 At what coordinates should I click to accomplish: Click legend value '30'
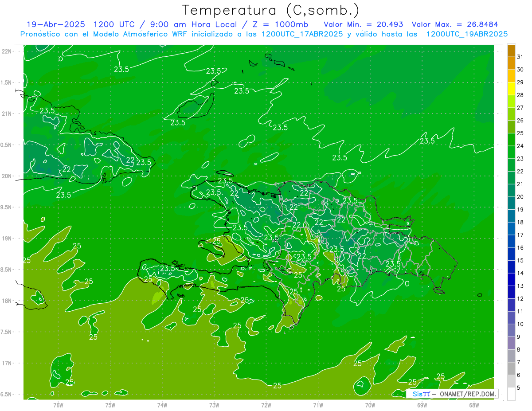(520, 70)
